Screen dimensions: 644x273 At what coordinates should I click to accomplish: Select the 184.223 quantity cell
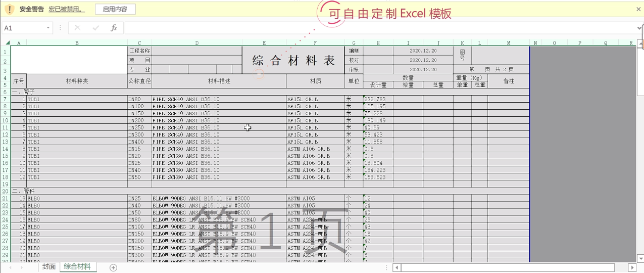(378, 170)
